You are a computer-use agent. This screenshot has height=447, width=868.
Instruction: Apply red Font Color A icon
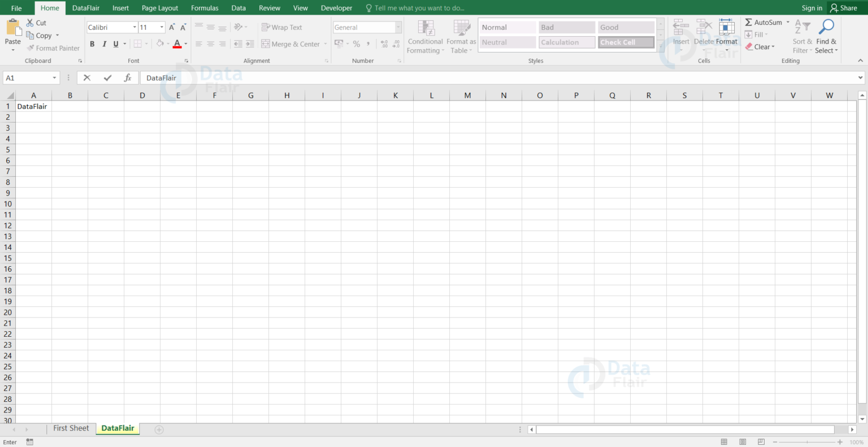pos(177,44)
